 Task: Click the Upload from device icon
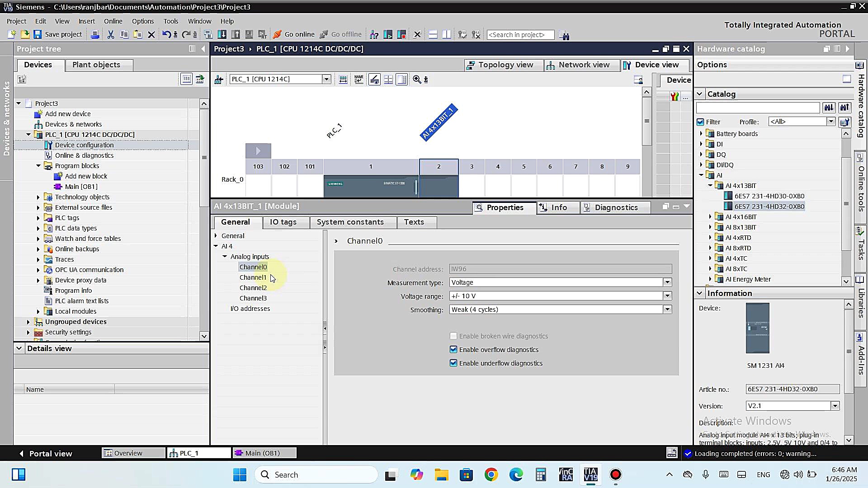[x=236, y=34]
